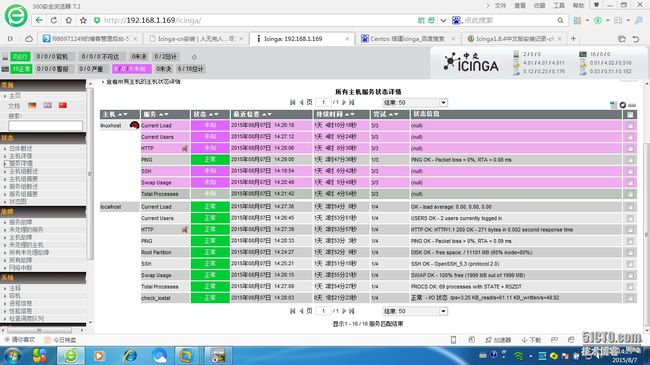
Task: Open 状态图 in the sidebar
Action: [x=18, y=201]
